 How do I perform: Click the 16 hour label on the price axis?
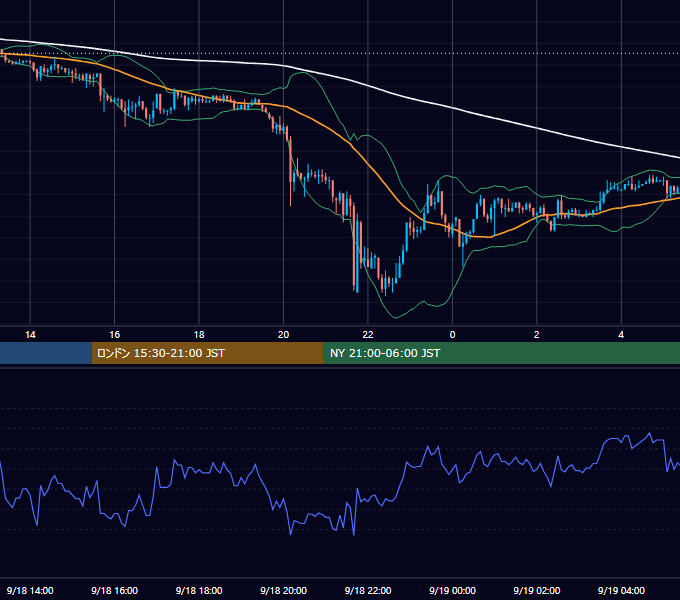tap(114, 335)
